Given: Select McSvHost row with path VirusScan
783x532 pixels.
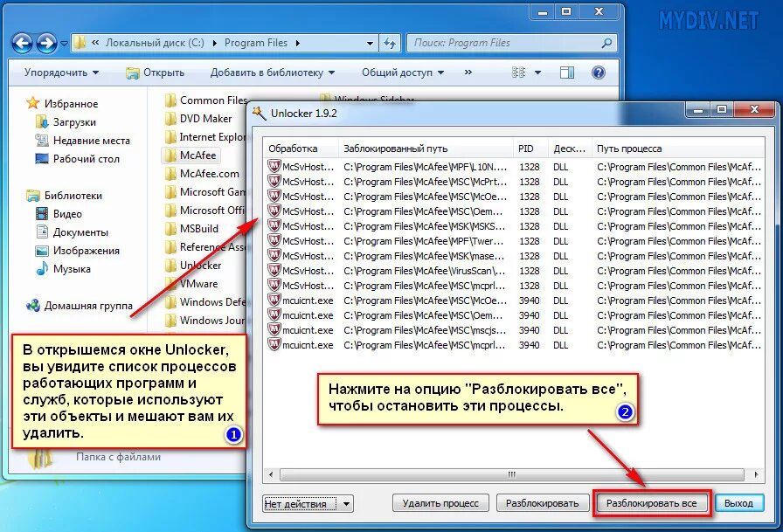Looking at the screenshot, I should tap(514, 271).
